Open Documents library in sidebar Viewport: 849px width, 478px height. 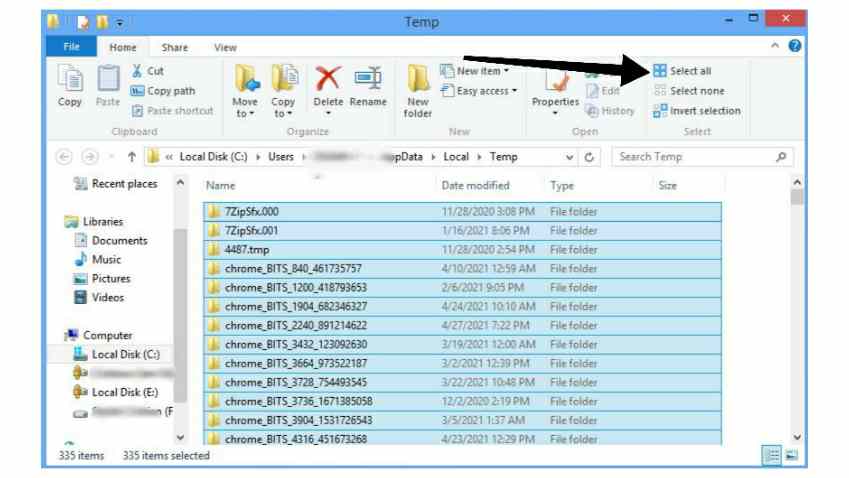tap(110, 241)
